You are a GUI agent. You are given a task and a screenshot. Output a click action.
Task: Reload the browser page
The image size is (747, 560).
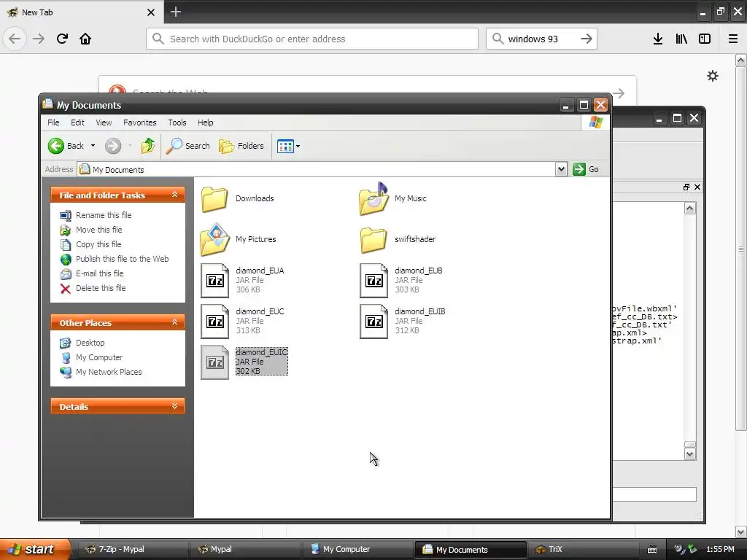62,39
